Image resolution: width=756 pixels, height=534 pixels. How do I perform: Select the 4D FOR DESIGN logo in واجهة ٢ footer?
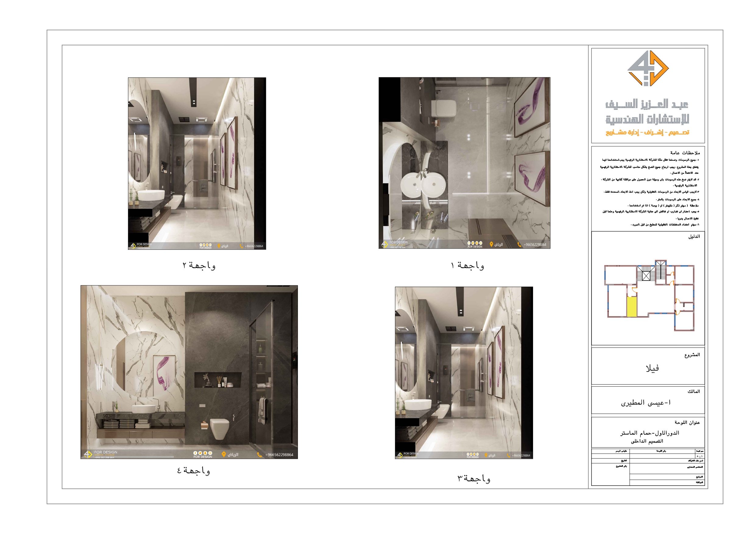(134, 246)
